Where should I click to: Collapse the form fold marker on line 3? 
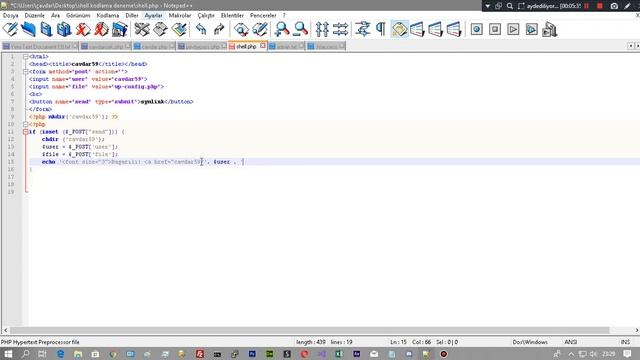(25, 72)
